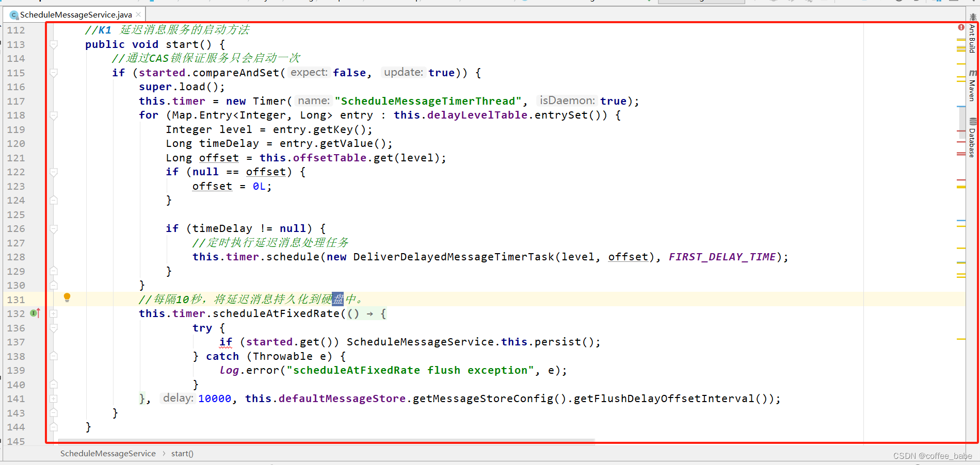Select the ScheduleMessageService.java editor tab
The height and width of the screenshot is (465, 980).
[x=76, y=14]
